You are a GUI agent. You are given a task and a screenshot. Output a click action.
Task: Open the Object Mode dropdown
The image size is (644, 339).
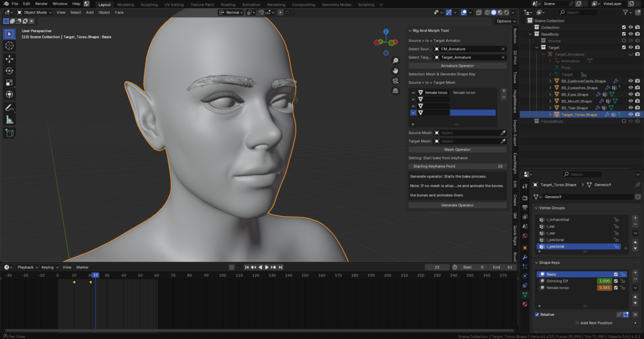click(35, 12)
